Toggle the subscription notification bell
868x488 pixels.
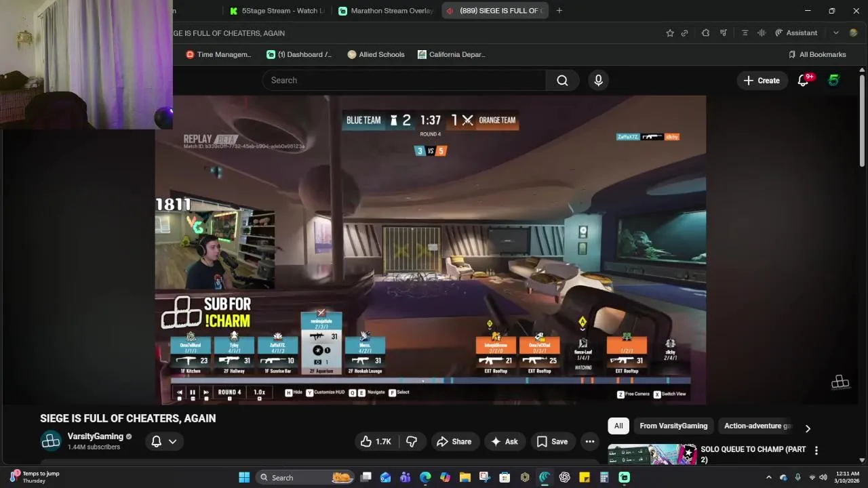click(156, 441)
